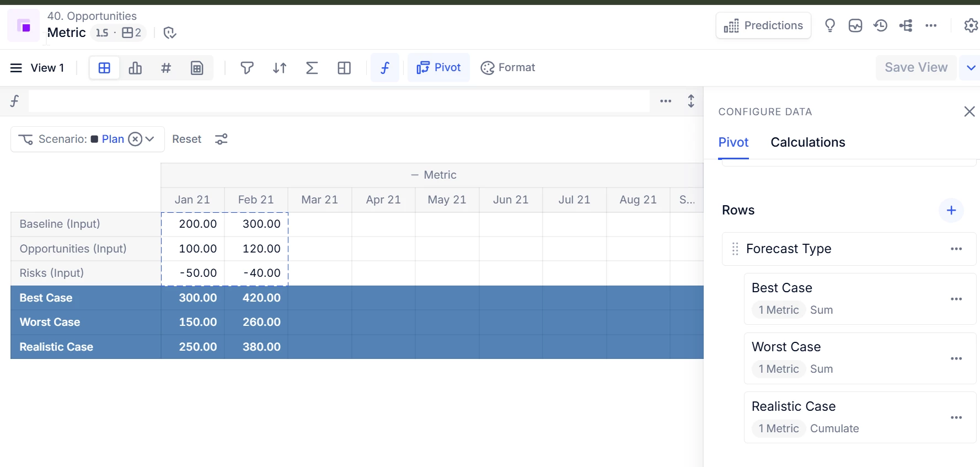Select the Baseline (Input) row header
The image size is (980, 467).
(85, 224)
